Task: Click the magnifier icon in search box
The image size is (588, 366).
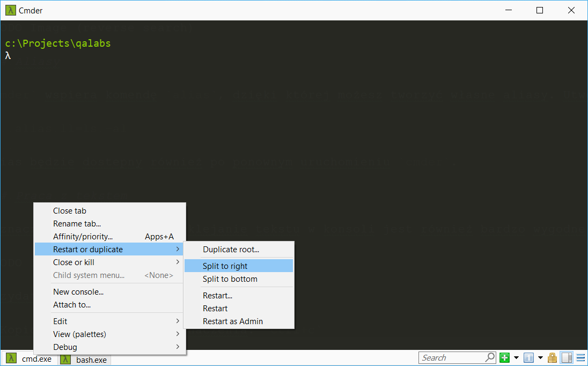Action: [x=489, y=357]
